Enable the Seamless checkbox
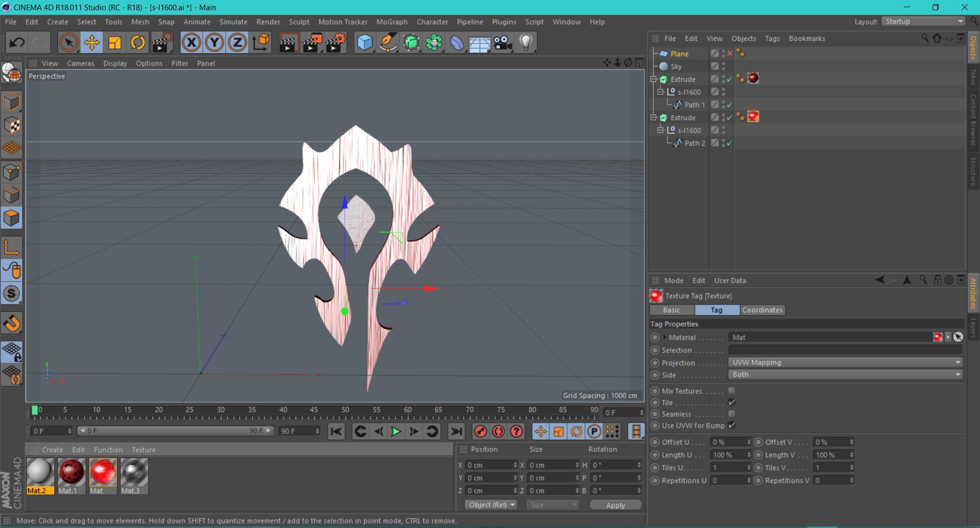This screenshot has width=980, height=528. coord(732,414)
